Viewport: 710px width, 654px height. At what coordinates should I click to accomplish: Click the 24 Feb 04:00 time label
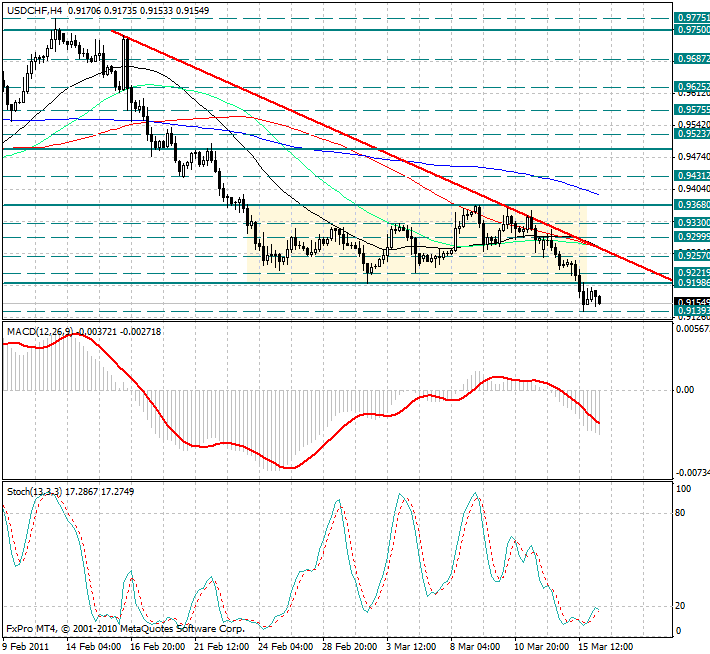tap(286, 646)
